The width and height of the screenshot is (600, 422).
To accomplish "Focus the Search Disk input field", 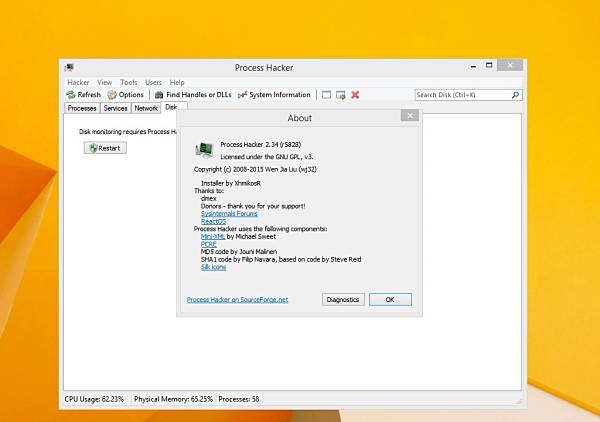I will click(x=463, y=95).
